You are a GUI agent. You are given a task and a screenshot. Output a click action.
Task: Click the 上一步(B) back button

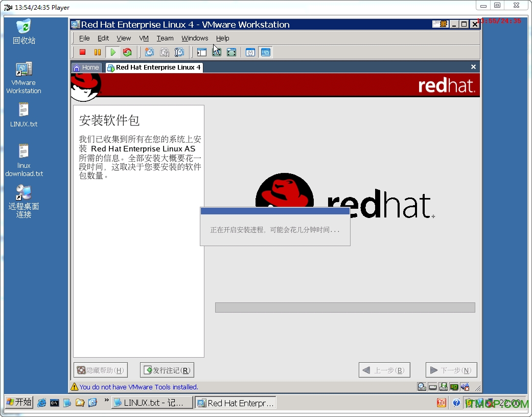(384, 370)
